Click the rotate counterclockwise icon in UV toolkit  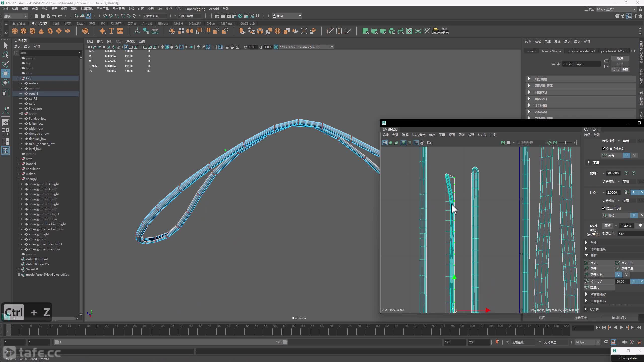(x=626, y=173)
